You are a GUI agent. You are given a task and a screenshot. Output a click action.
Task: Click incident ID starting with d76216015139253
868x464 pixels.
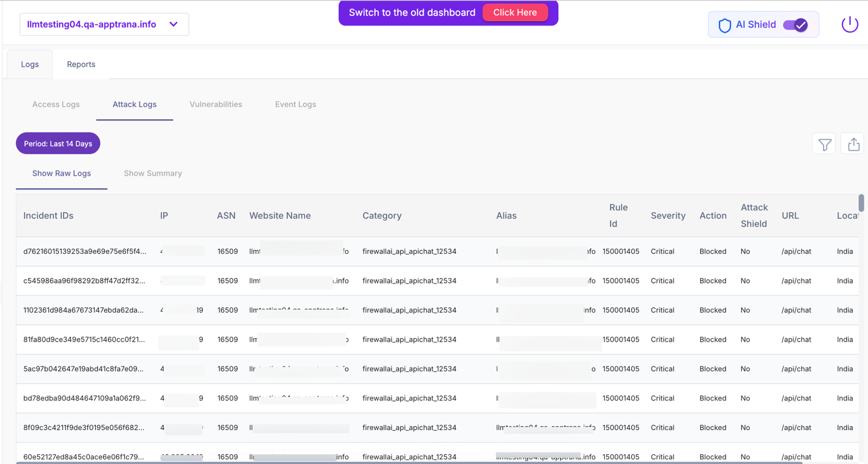point(84,251)
